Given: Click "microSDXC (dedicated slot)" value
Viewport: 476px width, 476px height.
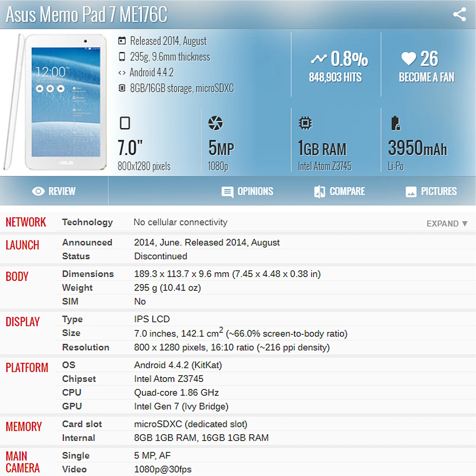Looking at the screenshot, I should coord(191,424).
